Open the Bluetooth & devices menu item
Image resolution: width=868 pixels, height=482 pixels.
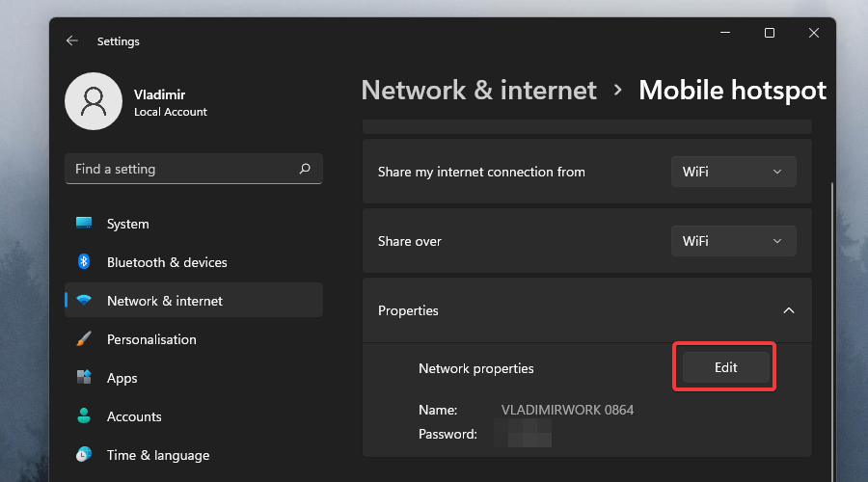(167, 262)
